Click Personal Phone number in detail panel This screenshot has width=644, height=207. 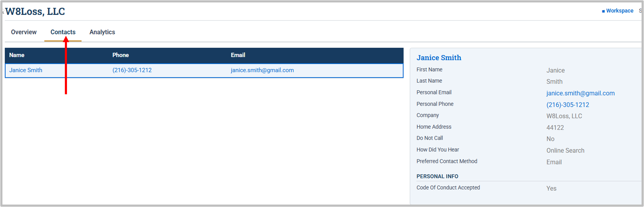point(567,105)
